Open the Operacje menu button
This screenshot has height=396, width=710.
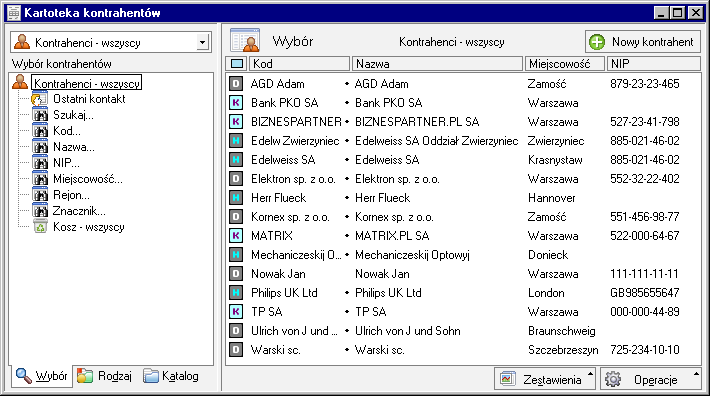(x=650, y=379)
